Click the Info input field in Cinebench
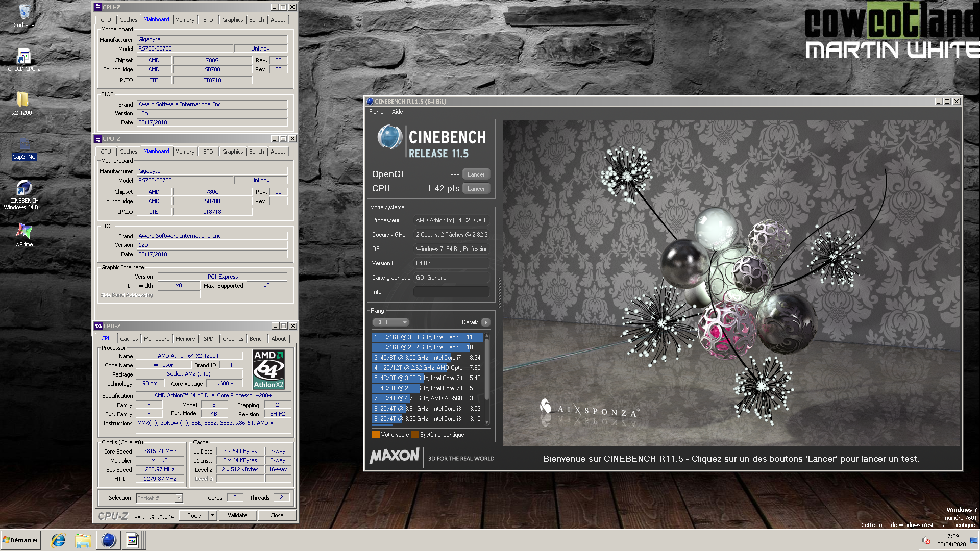 pos(451,292)
